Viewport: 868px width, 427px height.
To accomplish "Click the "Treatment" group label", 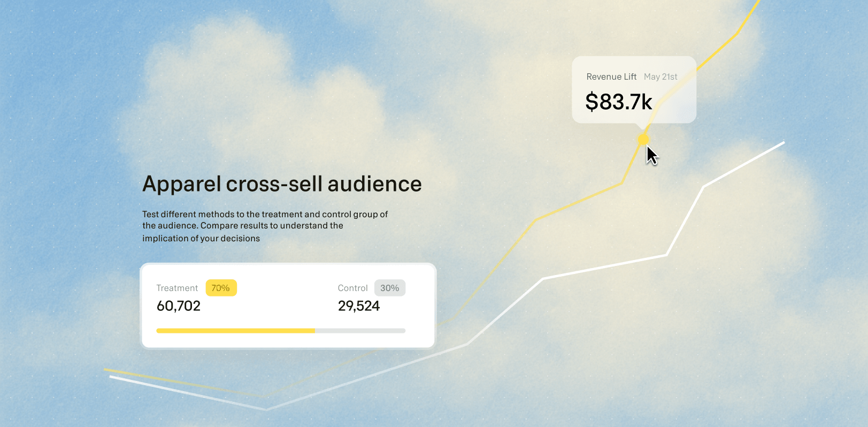I will (x=177, y=288).
